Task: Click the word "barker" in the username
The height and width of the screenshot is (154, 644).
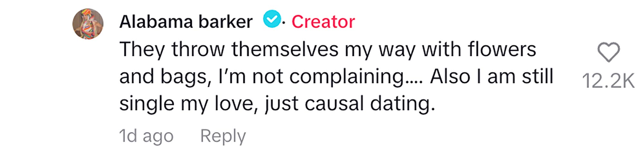Action: tap(225, 22)
